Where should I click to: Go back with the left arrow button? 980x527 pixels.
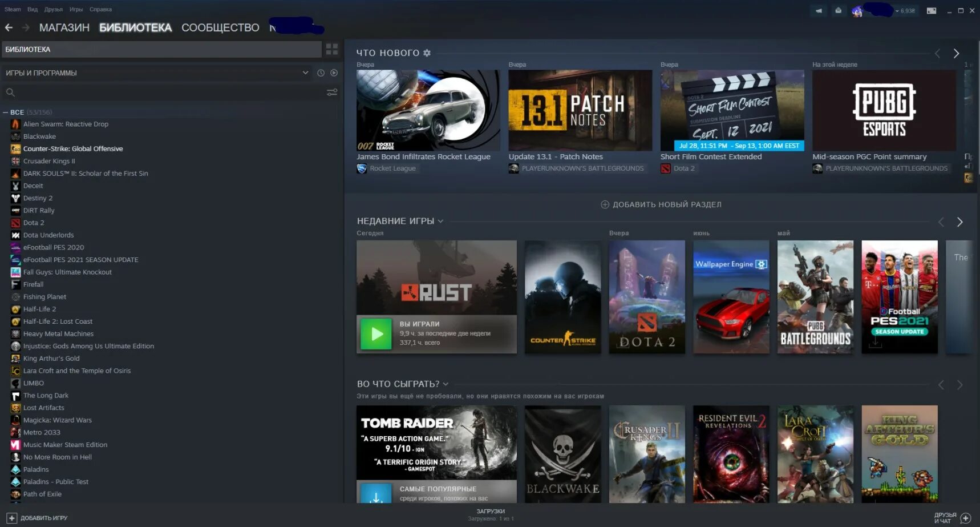point(9,27)
